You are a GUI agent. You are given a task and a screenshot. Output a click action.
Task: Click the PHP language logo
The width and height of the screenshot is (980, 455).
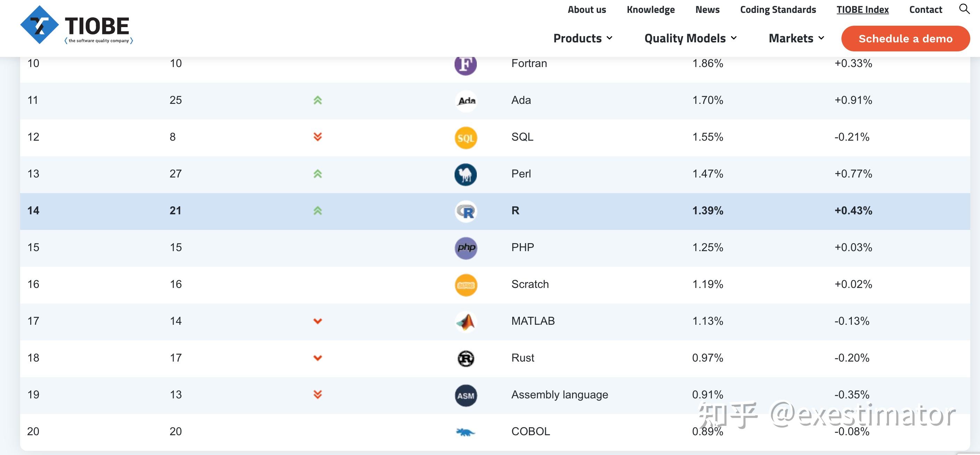pos(466,248)
